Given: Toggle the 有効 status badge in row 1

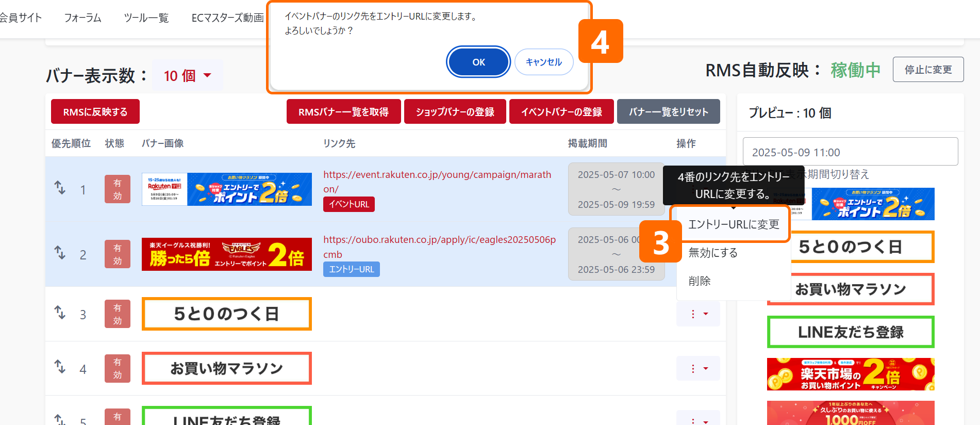Looking at the screenshot, I should [118, 189].
